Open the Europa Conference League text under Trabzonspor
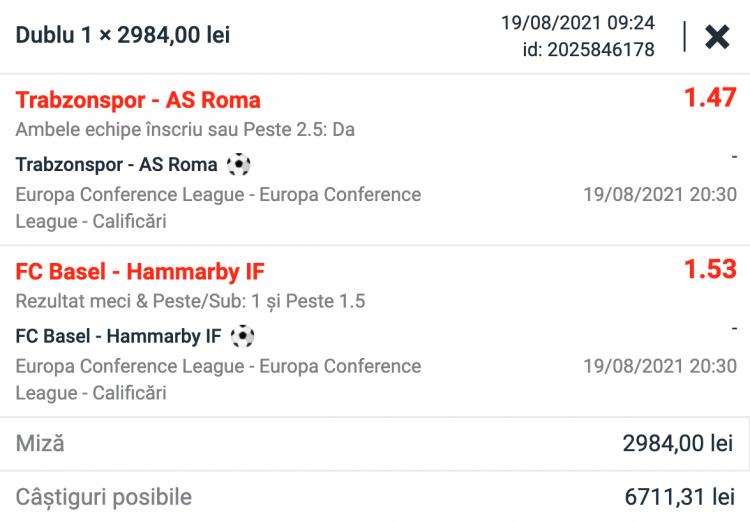Image resolution: width=750 pixels, height=522 pixels. [218, 207]
